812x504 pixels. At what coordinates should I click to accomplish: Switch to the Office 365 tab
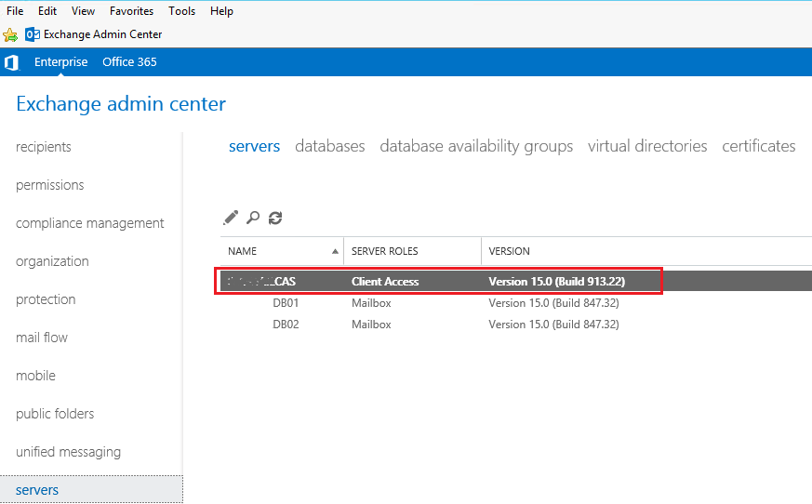click(129, 62)
